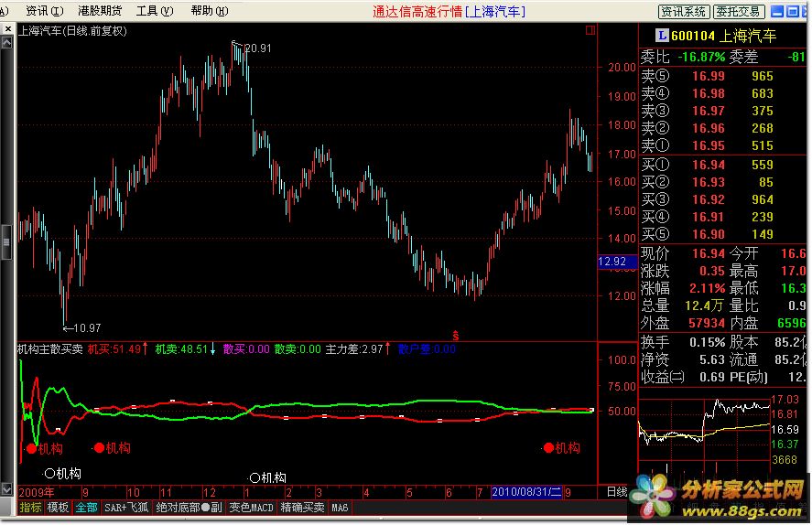Viewport: 812px width, 525px height.
Task: Click the 收益(二) 0.69 value
Action: point(712,377)
